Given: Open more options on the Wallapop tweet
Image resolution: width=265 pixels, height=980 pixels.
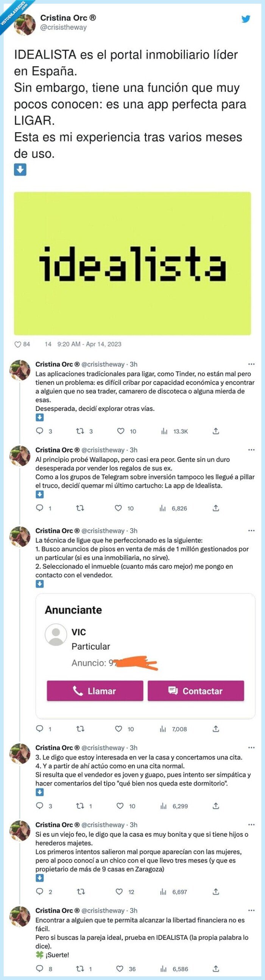Looking at the screenshot, I should coord(251,450).
